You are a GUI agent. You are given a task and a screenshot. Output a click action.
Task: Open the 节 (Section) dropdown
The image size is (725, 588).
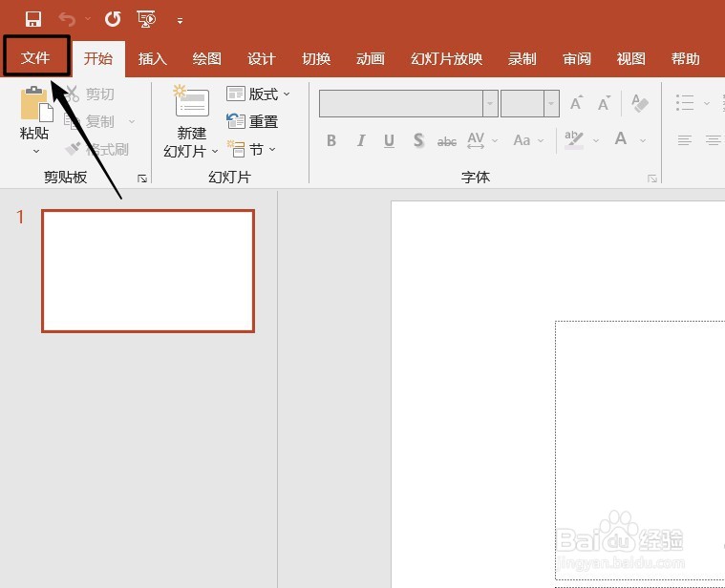(x=251, y=149)
